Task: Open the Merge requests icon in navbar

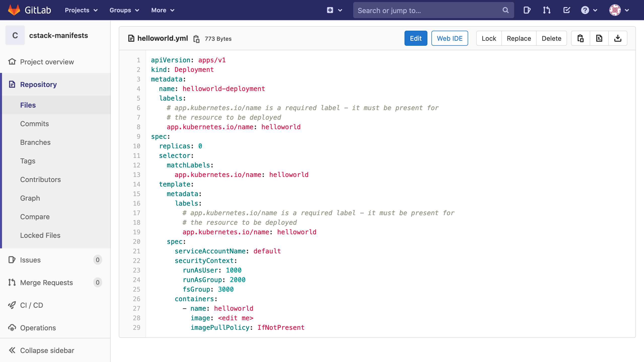Action: pos(547,10)
